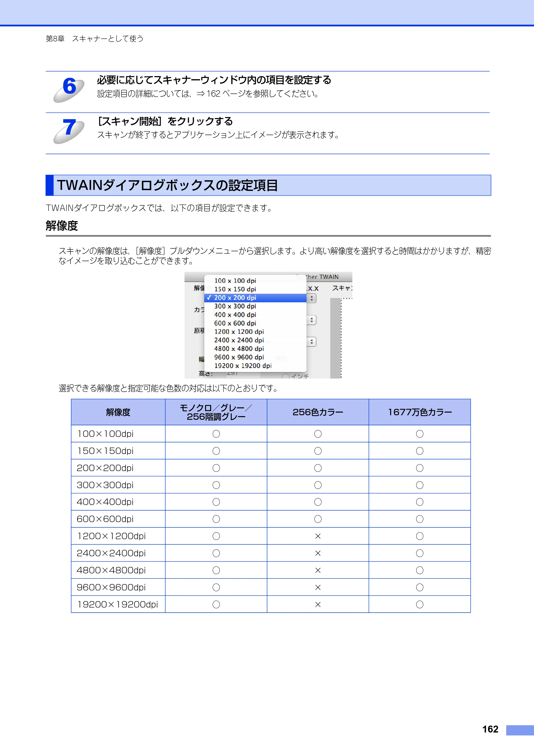
Task: Select 100 x 100 dpi menu entry
Action: (x=255, y=281)
